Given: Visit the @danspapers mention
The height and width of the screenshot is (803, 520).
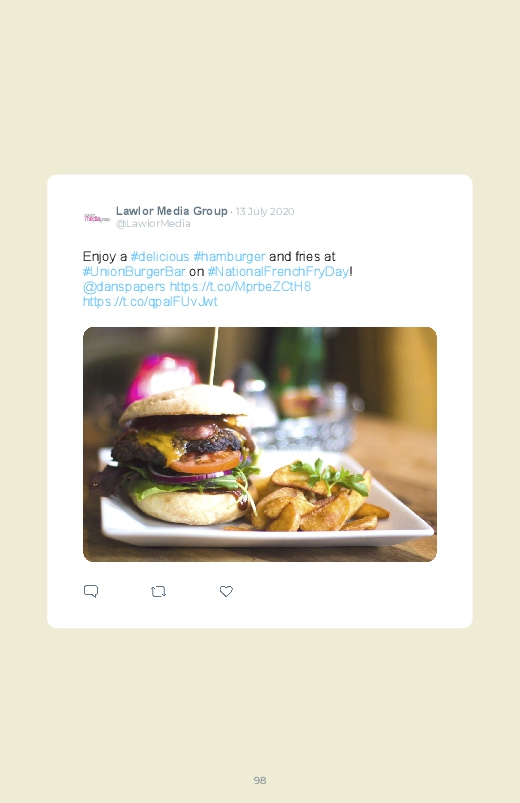Looking at the screenshot, I should coord(124,286).
